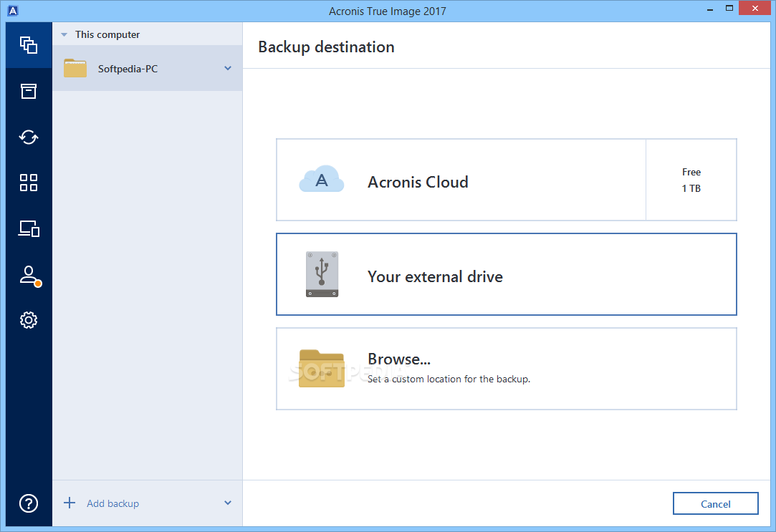Image resolution: width=776 pixels, height=532 pixels.
Task: Open the Dashboard devices icon
Action: click(x=29, y=228)
